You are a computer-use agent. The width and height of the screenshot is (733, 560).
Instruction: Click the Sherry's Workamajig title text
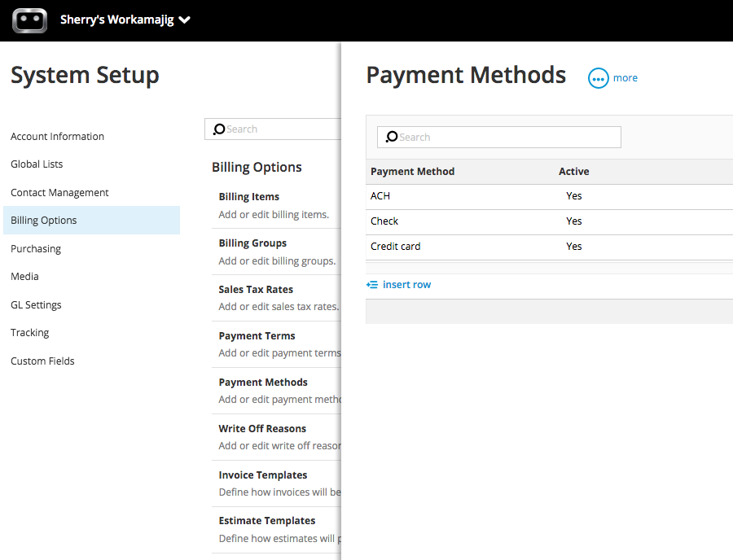[x=116, y=20]
